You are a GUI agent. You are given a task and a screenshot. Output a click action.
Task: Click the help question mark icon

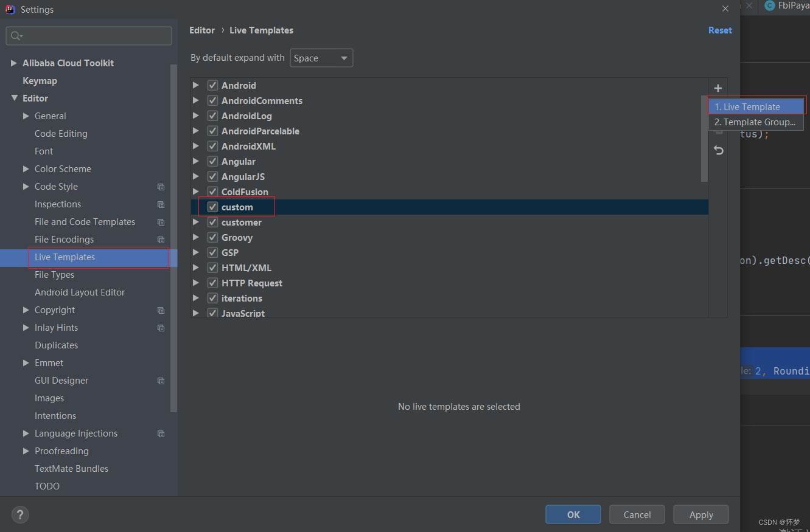coord(20,514)
